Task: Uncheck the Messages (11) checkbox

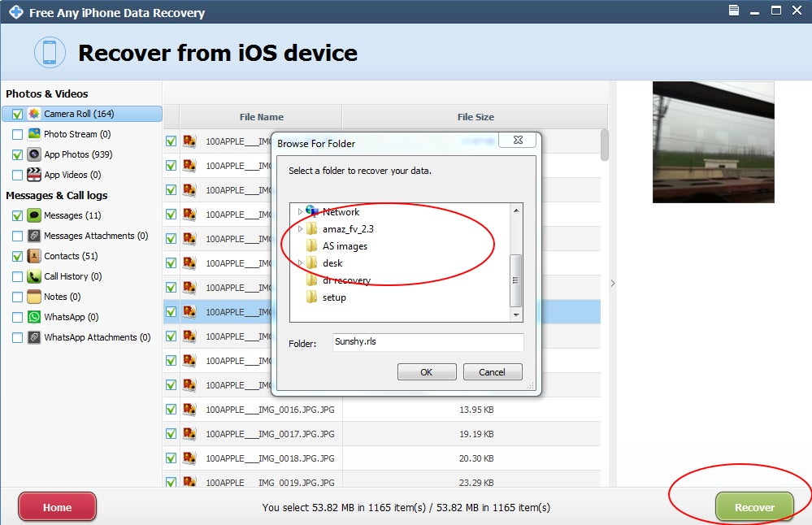Action: pyautogui.click(x=17, y=216)
